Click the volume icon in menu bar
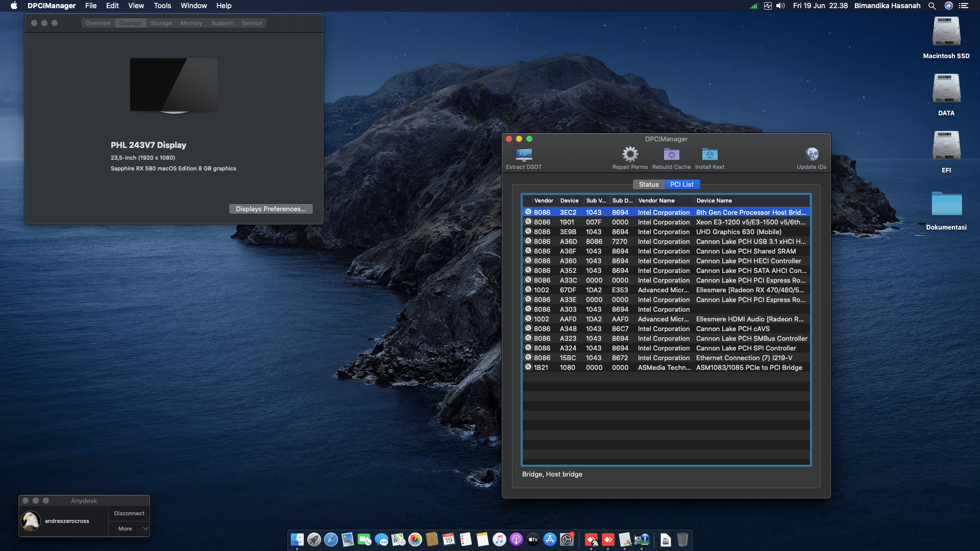Screen dimensions: 980x551 (x=780, y=6)
